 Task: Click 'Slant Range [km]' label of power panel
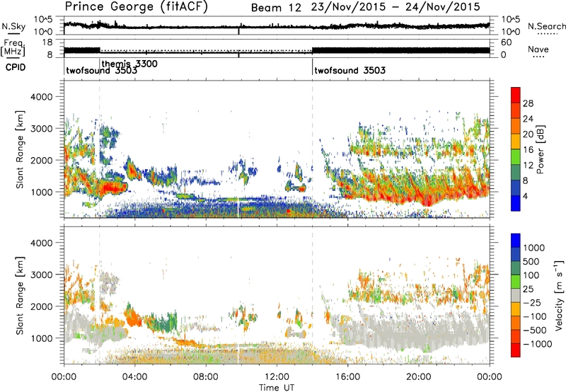[20, 149]
